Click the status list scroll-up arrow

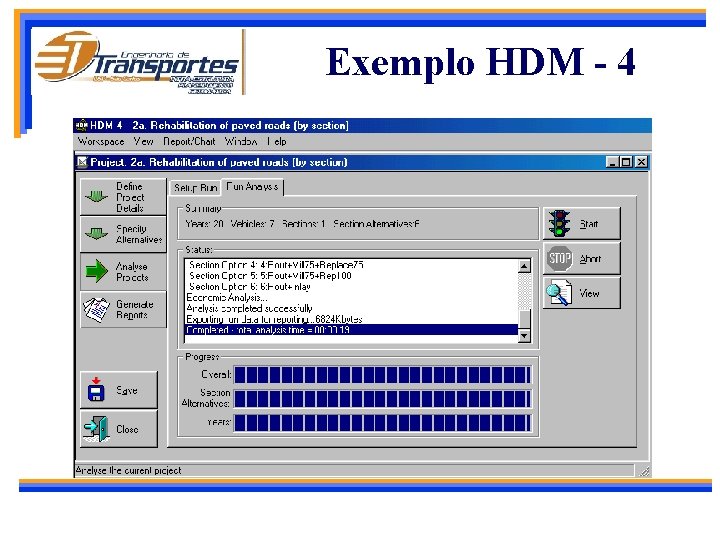pyautogui.click(x=524, y=266)
